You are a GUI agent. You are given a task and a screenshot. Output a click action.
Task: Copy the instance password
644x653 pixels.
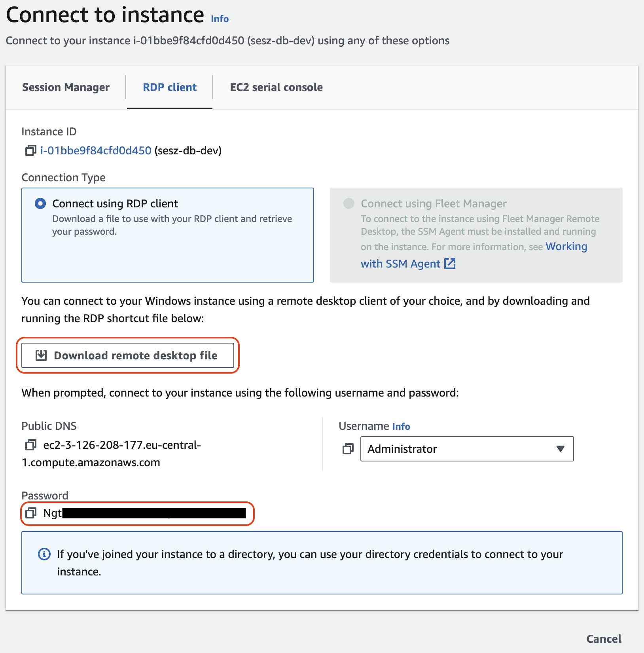[31, 513]
